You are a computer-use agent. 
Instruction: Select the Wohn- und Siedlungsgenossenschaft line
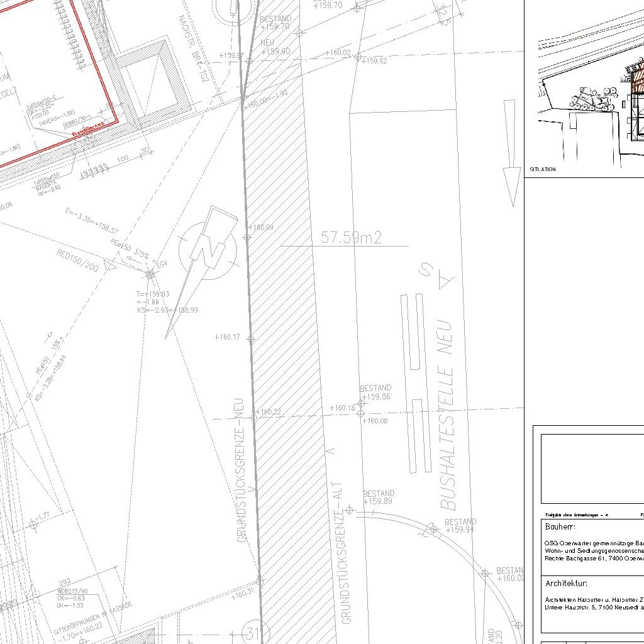tap(594, 551)
